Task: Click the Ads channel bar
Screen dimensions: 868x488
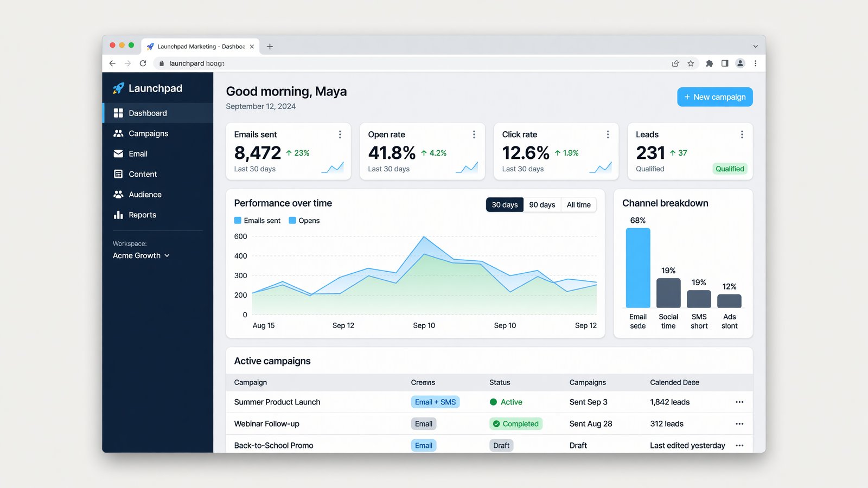Action: pyautogui.click(x=729, y=301)
